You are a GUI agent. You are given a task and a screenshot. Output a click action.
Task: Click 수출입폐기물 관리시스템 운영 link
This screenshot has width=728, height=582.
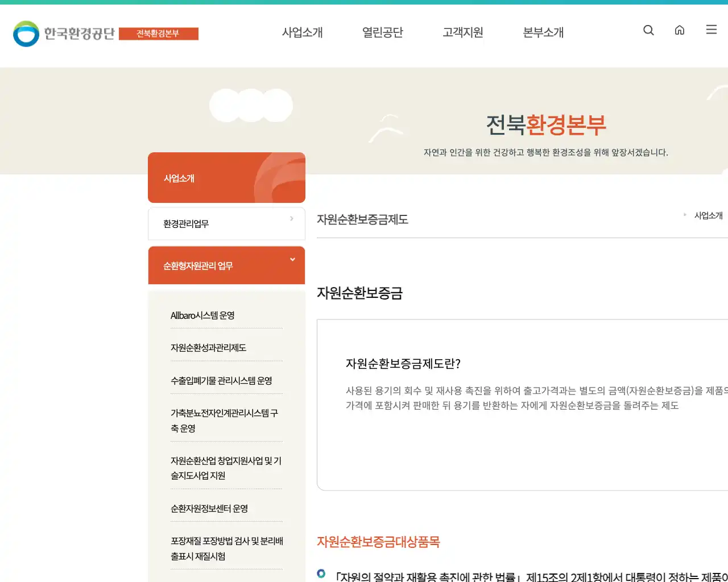218,380
